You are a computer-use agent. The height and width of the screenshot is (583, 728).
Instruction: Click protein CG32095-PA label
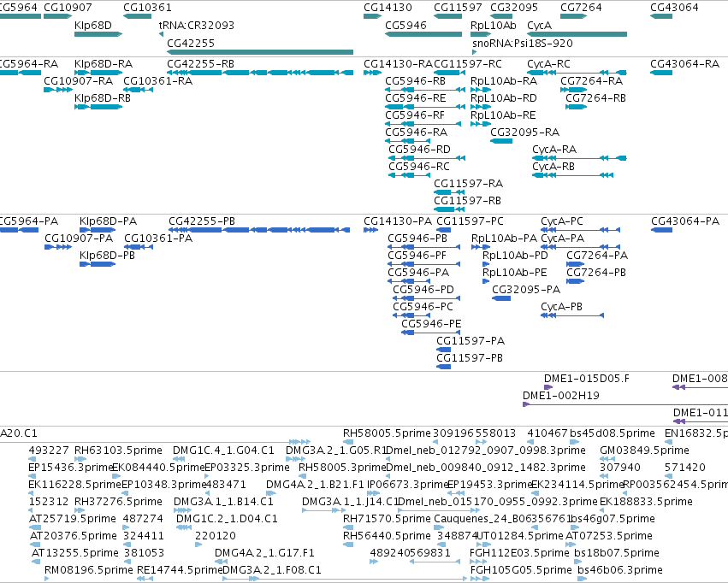pyautogui.click(x=526, y=290)
